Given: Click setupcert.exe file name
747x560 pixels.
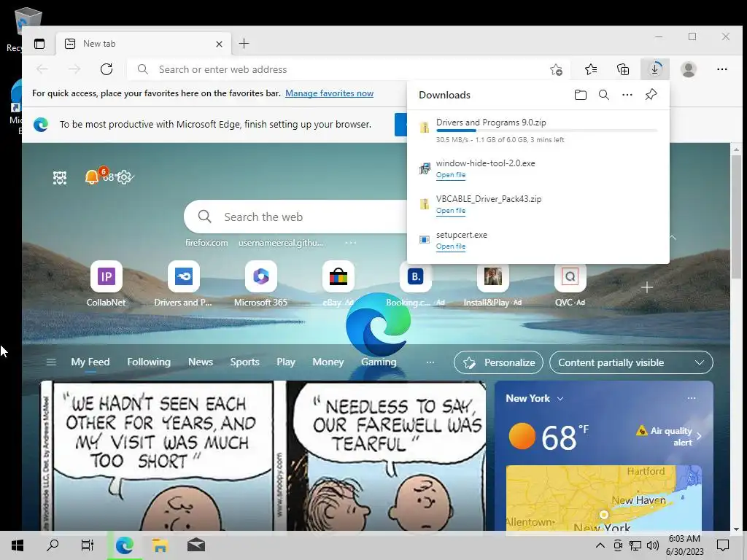Looking at the screenshot, I should pos(462,235).
